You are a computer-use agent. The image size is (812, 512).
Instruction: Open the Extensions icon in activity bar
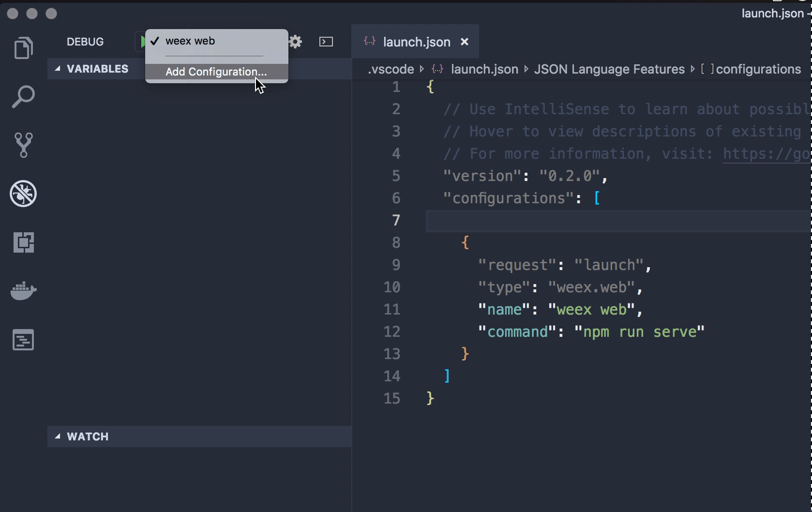[23, 242]
